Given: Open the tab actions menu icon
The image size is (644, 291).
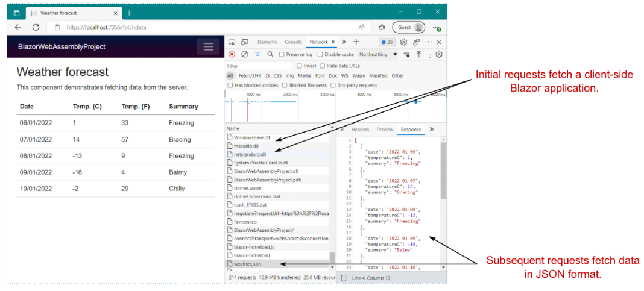Looking at the screenshot, I should tap(16, 13).
